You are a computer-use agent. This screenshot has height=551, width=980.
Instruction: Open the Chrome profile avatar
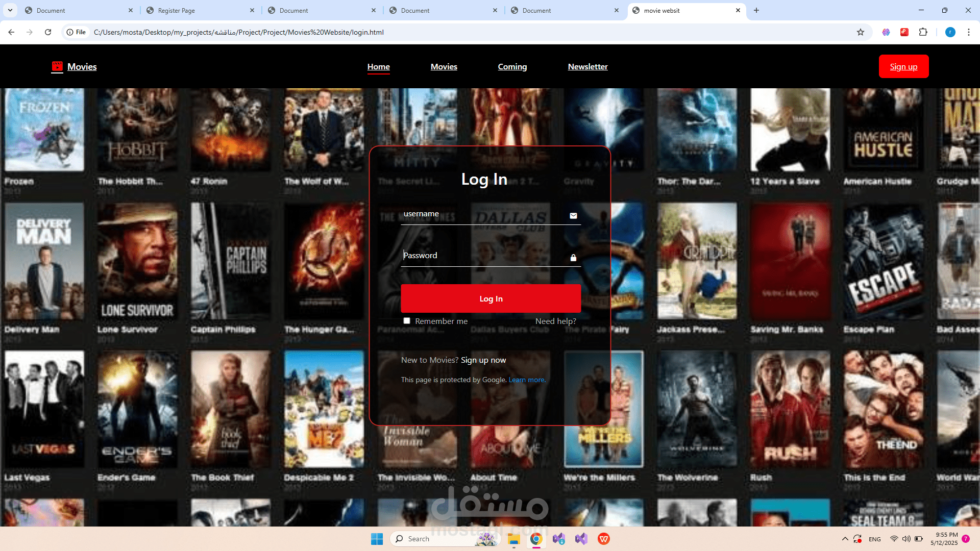[950, 32]
